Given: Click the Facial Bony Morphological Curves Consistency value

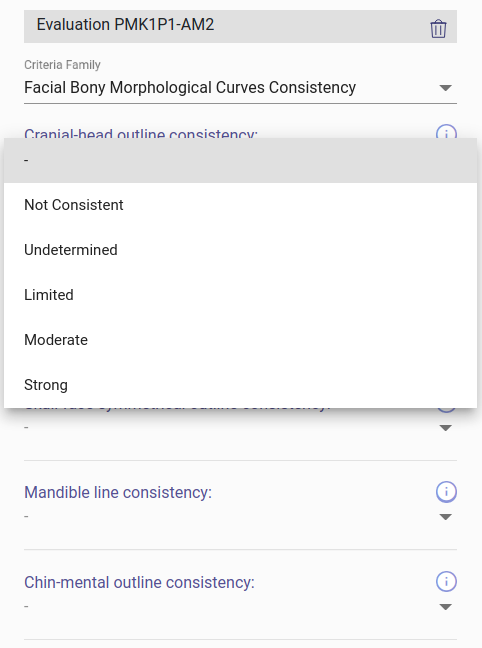Looking at the screenshot, I should [190, 88].
